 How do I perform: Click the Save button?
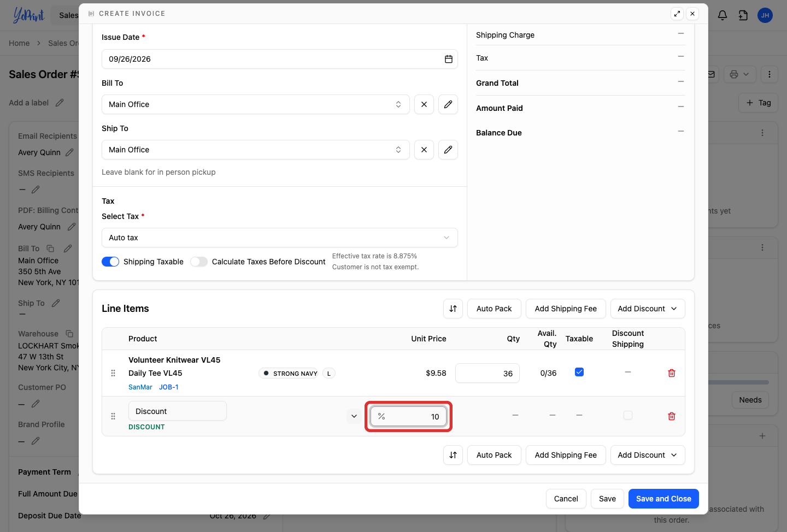[607, 499]
